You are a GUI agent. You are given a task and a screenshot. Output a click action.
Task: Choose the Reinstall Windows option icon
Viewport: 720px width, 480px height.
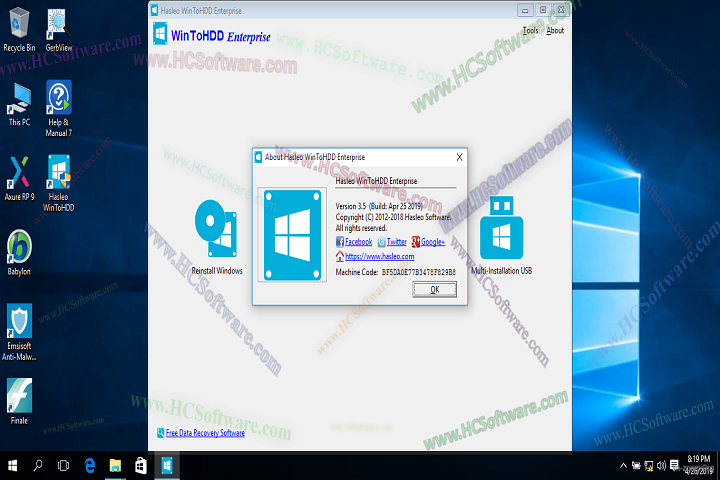coord(216,228)
